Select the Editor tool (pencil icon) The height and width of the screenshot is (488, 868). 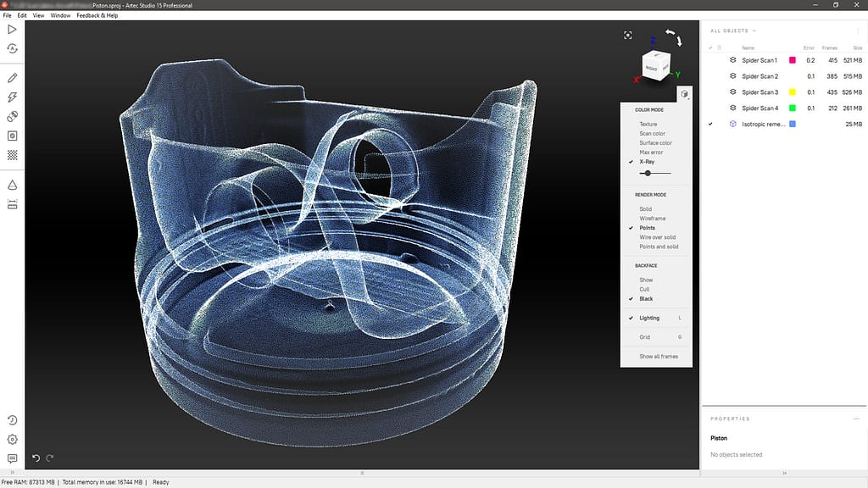point(11,77)
